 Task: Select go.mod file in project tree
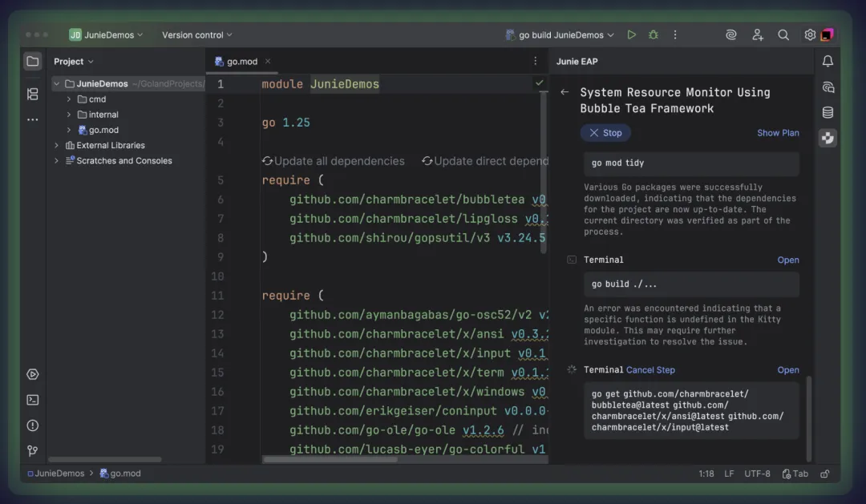[x=99, y=131]
